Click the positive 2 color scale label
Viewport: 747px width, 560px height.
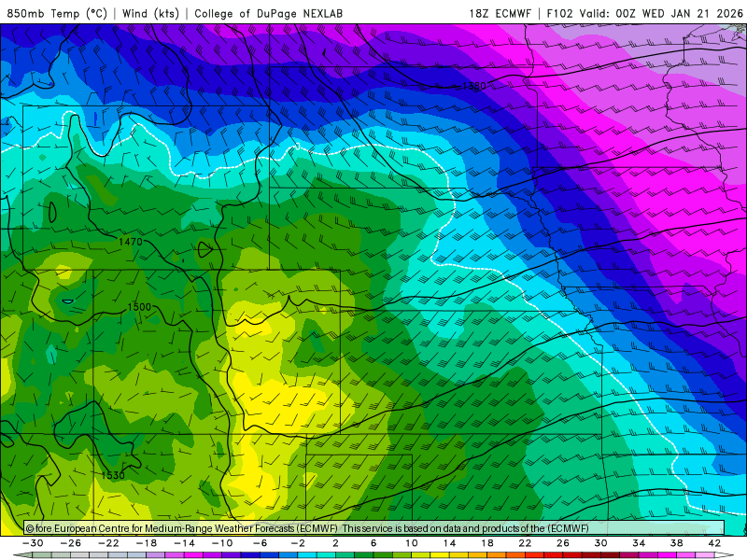tap(336, 543)
